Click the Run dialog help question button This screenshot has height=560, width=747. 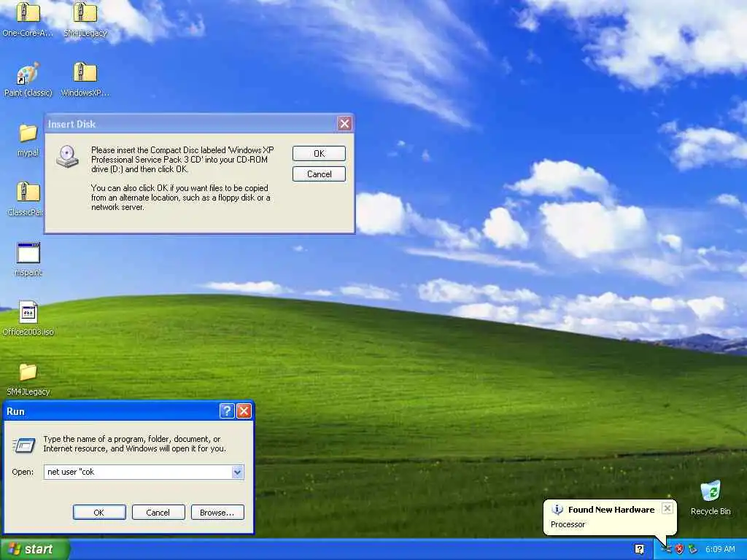(227, 411)
